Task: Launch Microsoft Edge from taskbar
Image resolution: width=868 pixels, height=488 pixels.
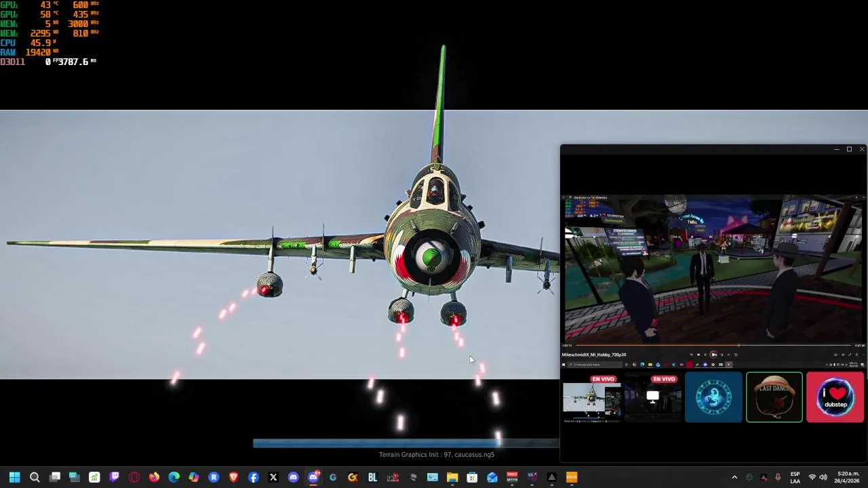Action: point(174,477)
